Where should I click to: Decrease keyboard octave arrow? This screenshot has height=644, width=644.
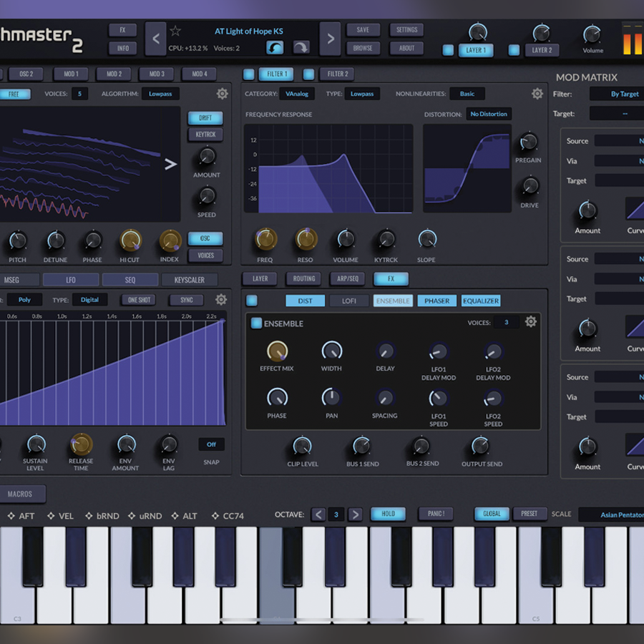coord(318,514)
